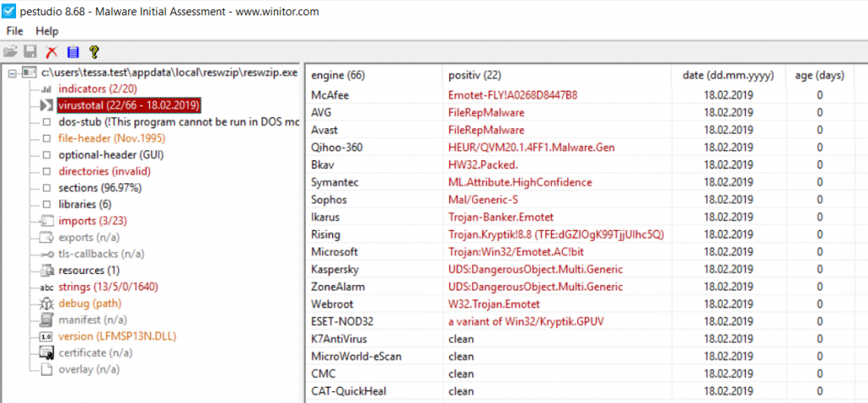
Task: Click the manifest document icon in the tree
Action: tap(47, 320)
